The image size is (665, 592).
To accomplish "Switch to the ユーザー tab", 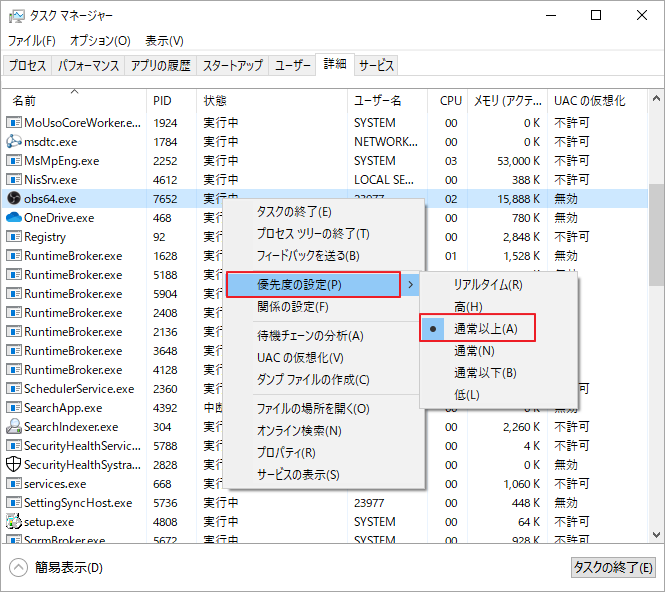I will [x=293, y=65].
